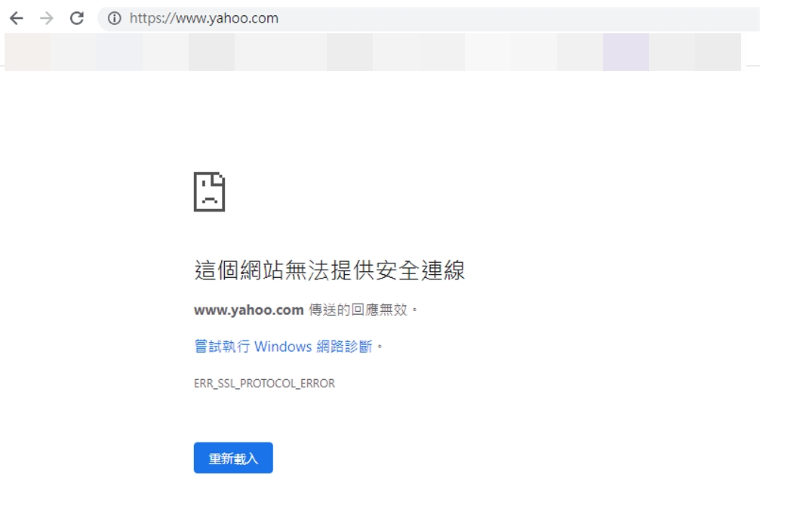
Task: Click the ERR_SSL_PROTOCOL_ERROR error code text
Action: point(264,384)
